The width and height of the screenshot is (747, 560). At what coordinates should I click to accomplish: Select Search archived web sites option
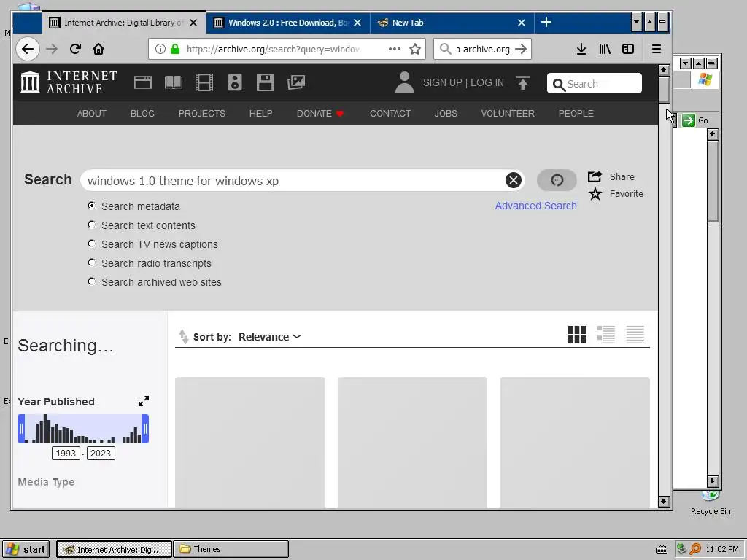point(91,282)
